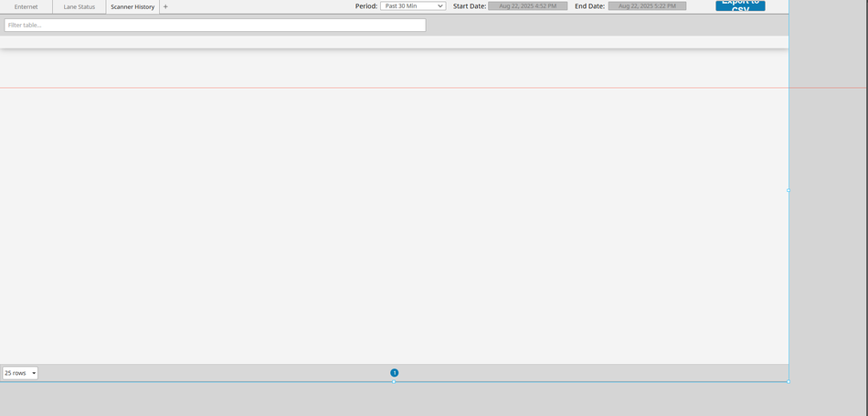Select the Scanner History tab

[x=132, y=6]
